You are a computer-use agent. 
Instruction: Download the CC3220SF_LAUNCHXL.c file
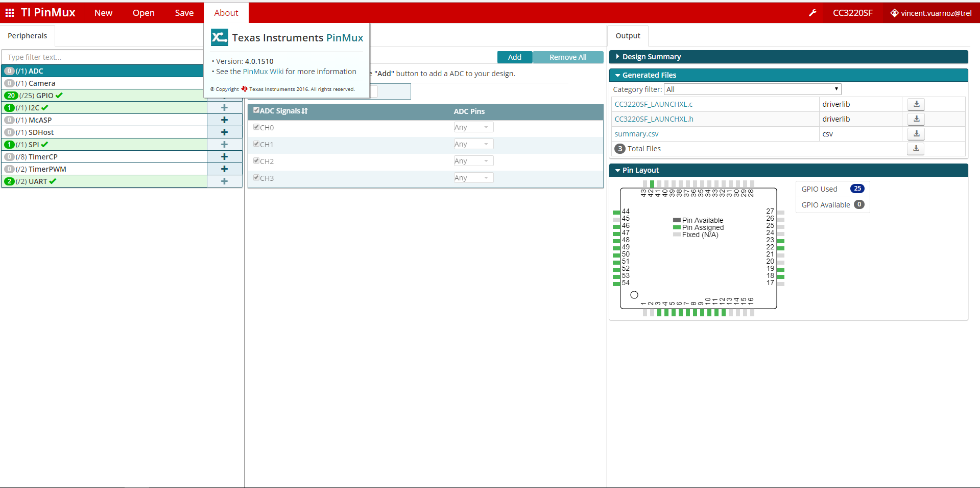pyautogui.click(x=916, y=104)
